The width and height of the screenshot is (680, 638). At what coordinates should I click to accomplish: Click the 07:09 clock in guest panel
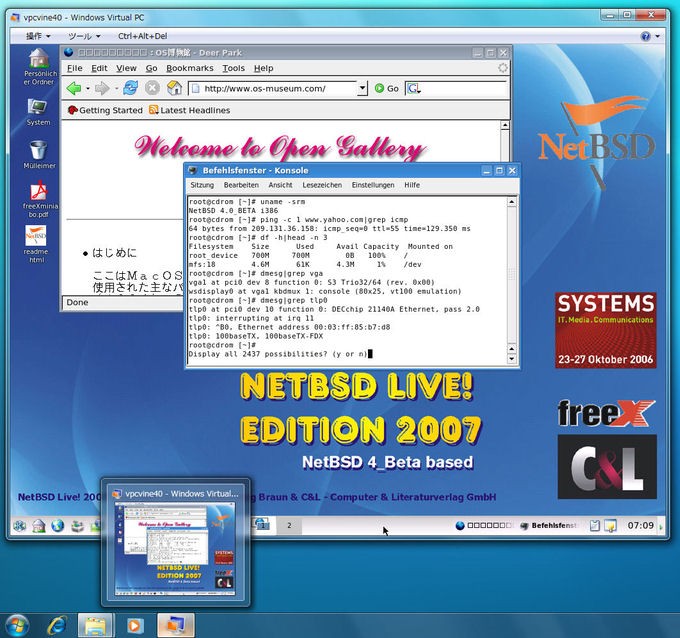pyautogui.click(x=641, y=526)
